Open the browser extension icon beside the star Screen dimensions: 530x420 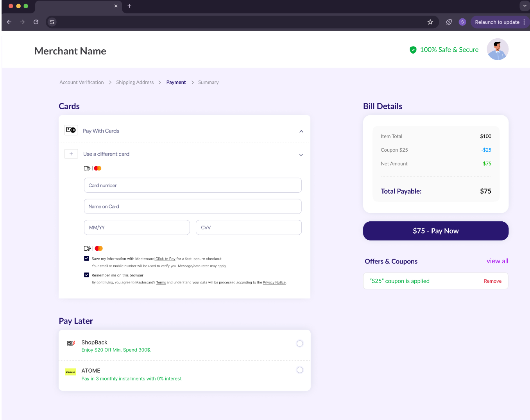[449, 22]
